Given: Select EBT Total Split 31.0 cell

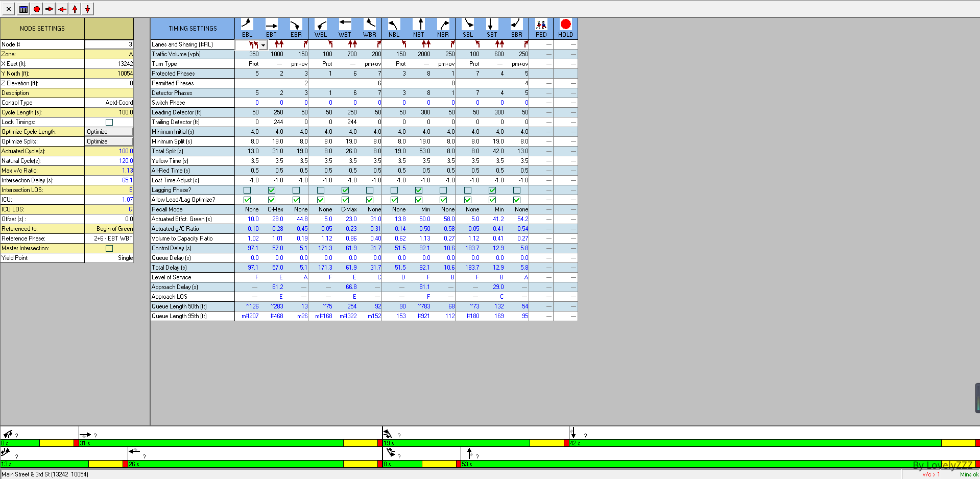Looking at the screenshot, I should [x=272, y=151].
